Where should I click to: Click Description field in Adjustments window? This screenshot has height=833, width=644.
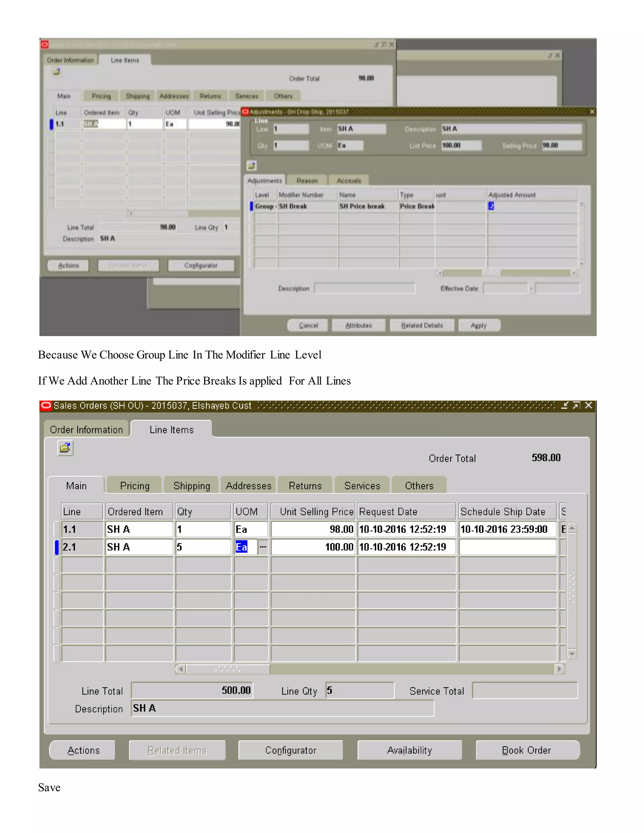click(x=365, y=288)
